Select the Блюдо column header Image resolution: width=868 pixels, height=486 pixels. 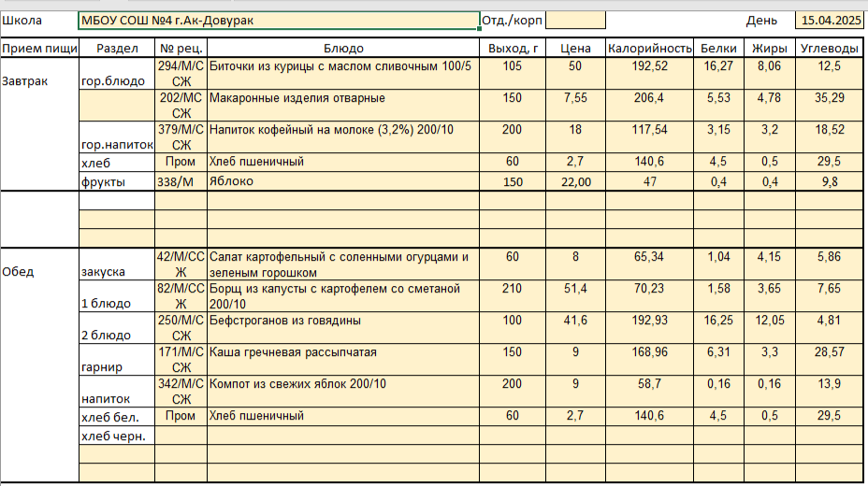point(343,49)
